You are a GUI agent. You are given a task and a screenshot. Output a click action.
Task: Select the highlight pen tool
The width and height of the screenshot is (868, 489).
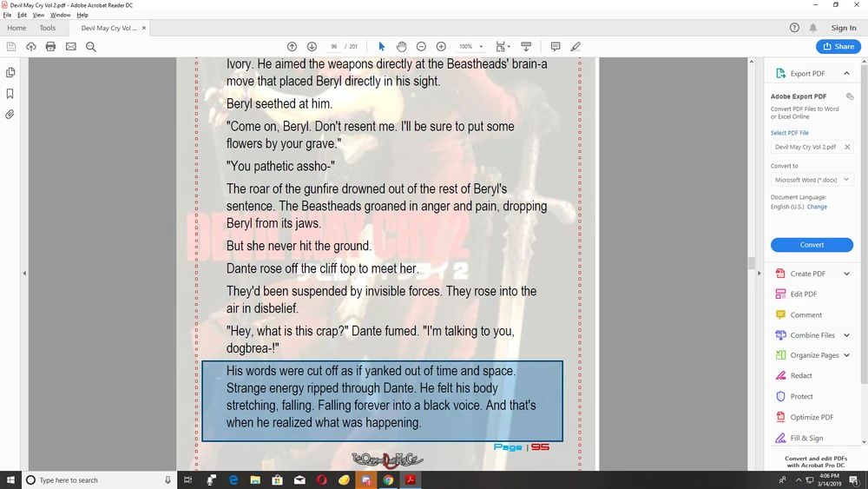(575, 47)
